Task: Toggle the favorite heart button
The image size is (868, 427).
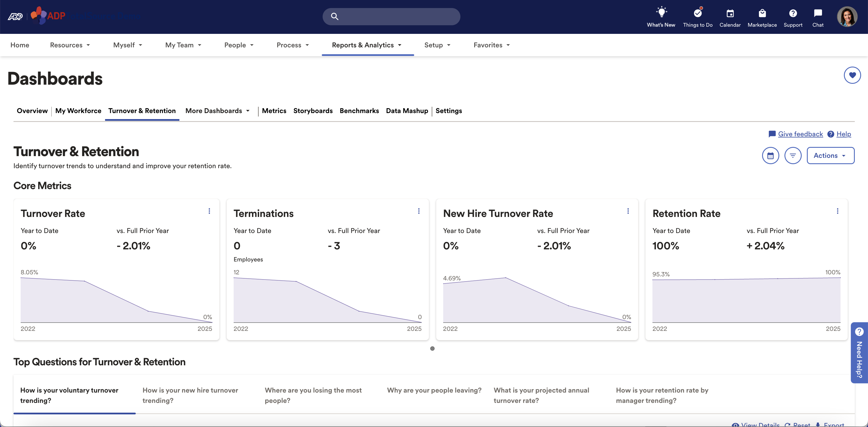Action: point(852,75)
